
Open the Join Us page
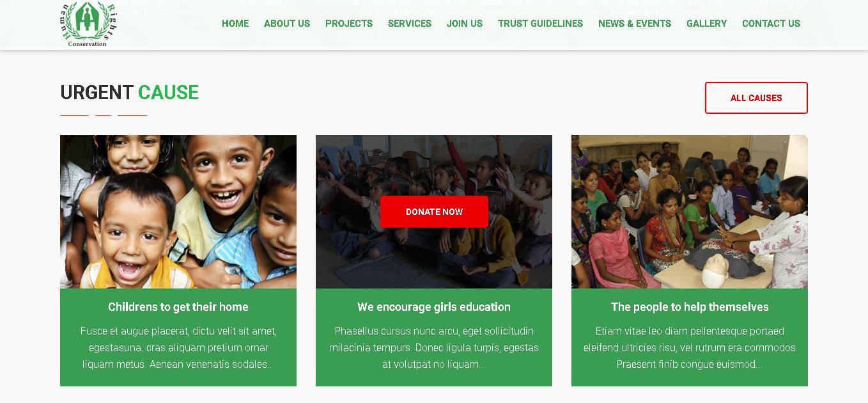465,24
